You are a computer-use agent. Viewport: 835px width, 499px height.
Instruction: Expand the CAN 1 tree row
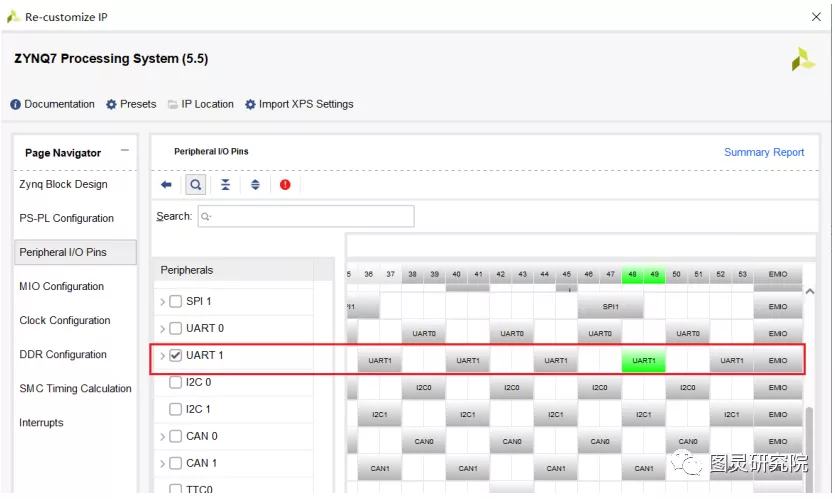pyautogui.click(x=162, y=464)
